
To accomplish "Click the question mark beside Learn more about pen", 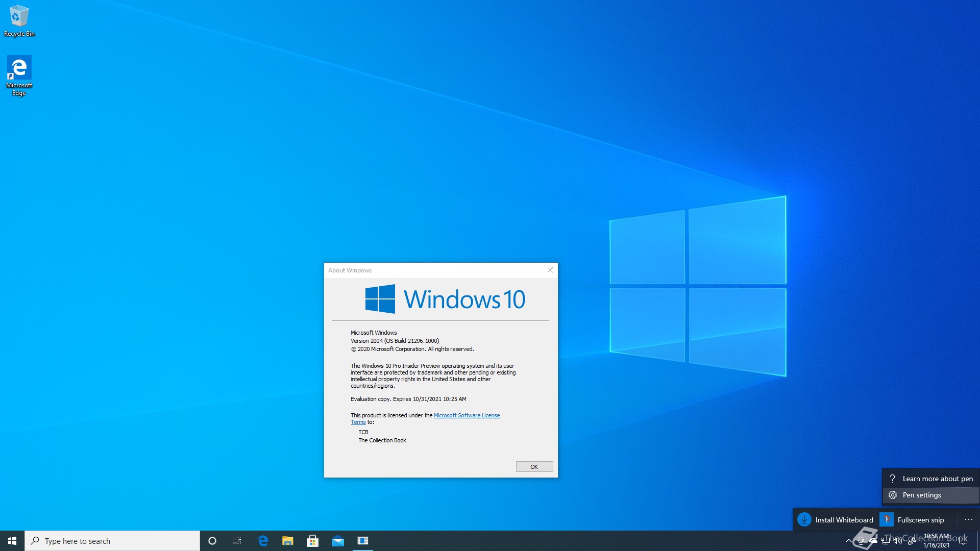I will point(892,479).
